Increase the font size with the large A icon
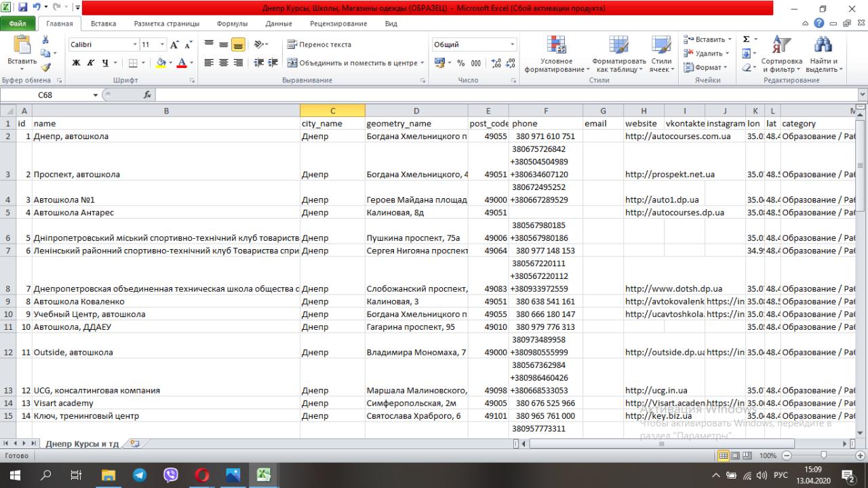Viewport: 868px width, 488px height. (x=174, y=45)
